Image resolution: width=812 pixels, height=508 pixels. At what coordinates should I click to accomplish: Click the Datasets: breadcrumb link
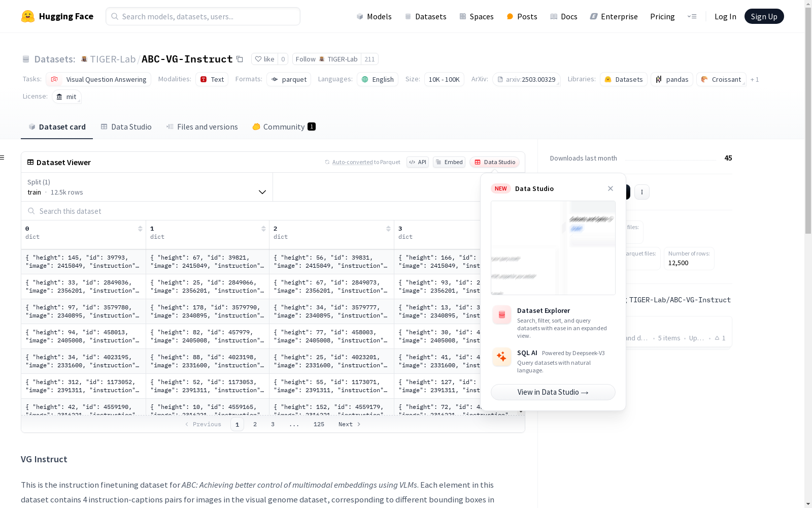coord(54,59)
